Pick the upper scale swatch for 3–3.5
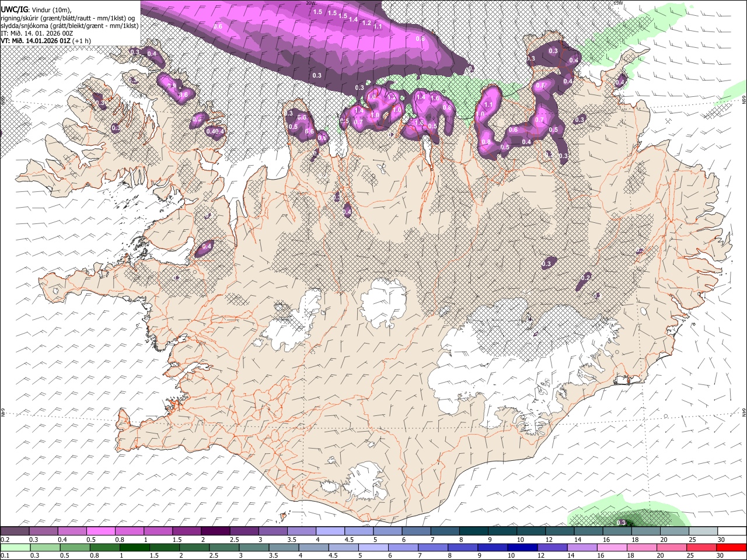The height and width of the screenshot is (560, 747). tap(272, 531)
